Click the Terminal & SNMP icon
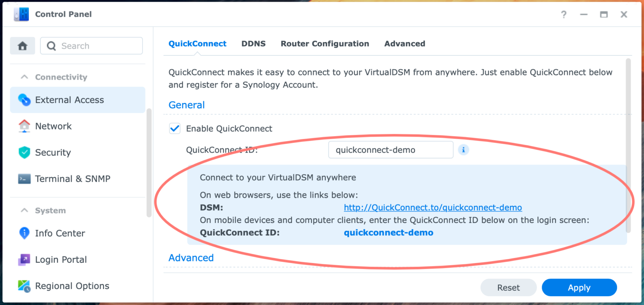The height and width of the screenshot is (305, 644). coord(24,179)
